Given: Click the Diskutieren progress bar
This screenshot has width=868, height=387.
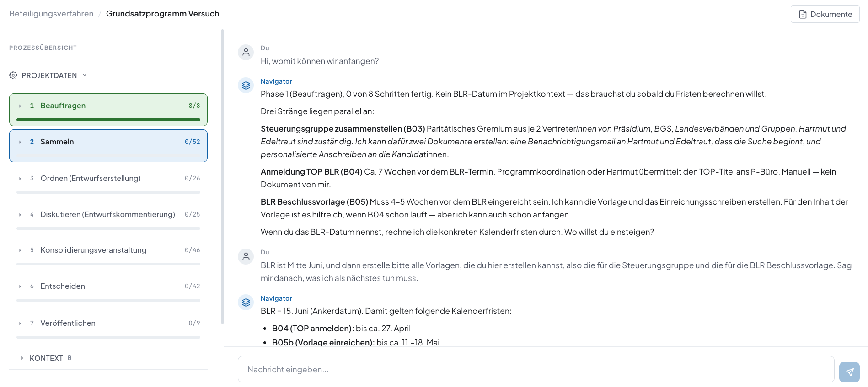Looking at the screenshot, I should click(108, 228).
